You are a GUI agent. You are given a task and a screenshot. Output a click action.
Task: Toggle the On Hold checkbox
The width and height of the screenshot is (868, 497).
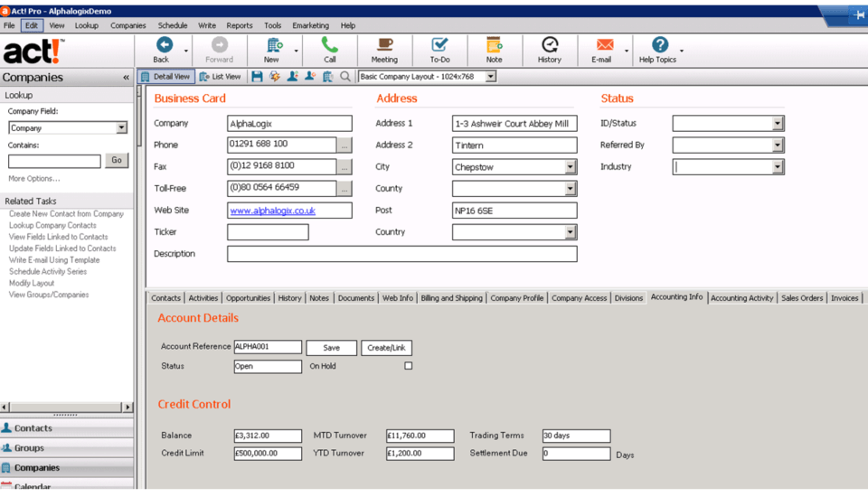[x=409, y=366]
